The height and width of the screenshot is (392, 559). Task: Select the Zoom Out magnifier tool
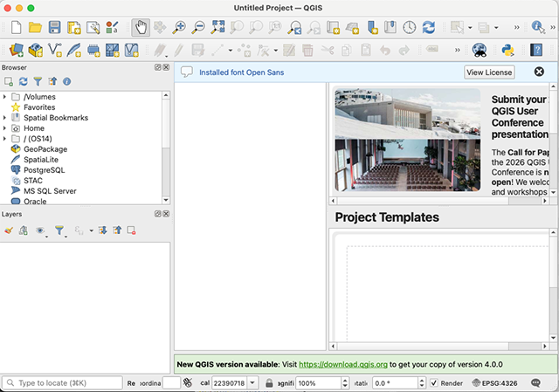[x=198, y=27]
